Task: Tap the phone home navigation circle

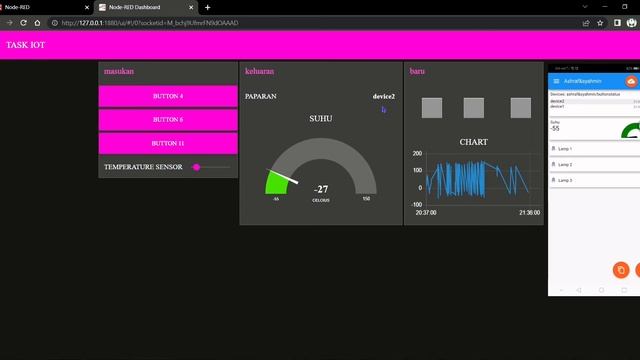Action: pyautogui.click(x=601, y=290)
